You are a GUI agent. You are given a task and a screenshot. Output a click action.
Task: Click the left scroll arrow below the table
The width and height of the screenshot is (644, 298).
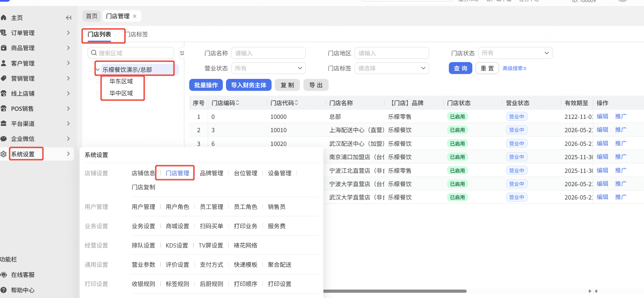(x=596, y=291)
